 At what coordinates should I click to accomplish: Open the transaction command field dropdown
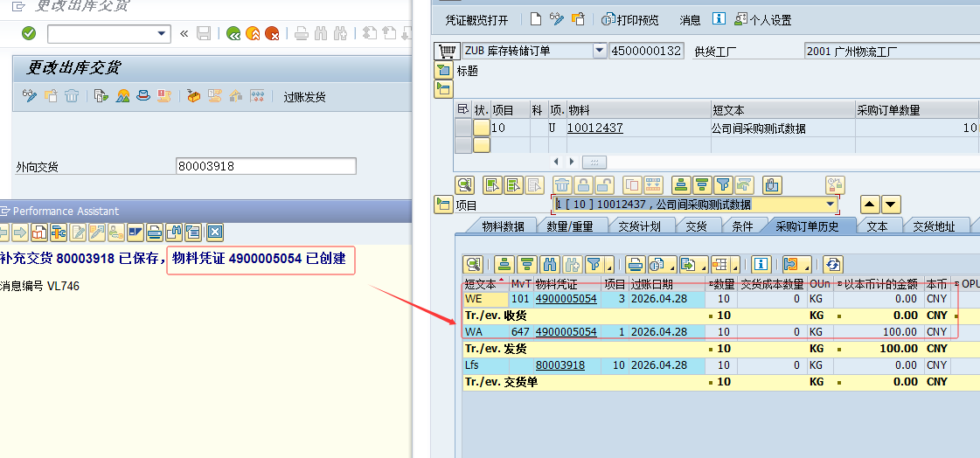pos(162,33)
